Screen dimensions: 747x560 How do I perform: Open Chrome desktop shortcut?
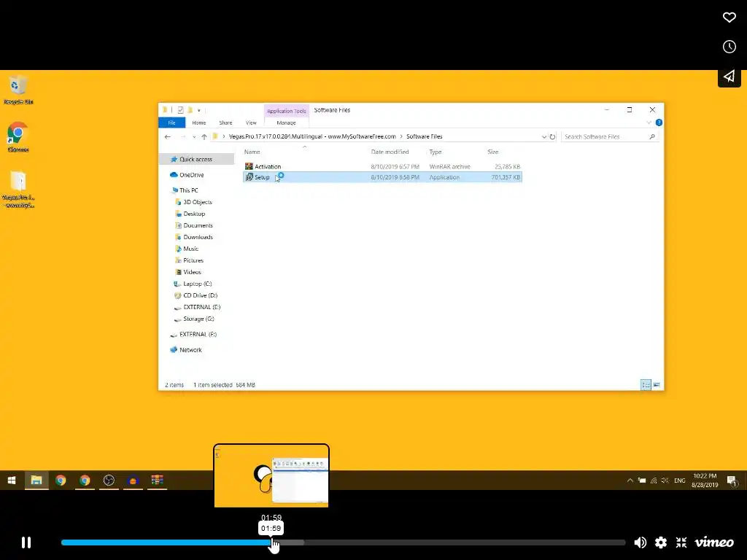18,137
